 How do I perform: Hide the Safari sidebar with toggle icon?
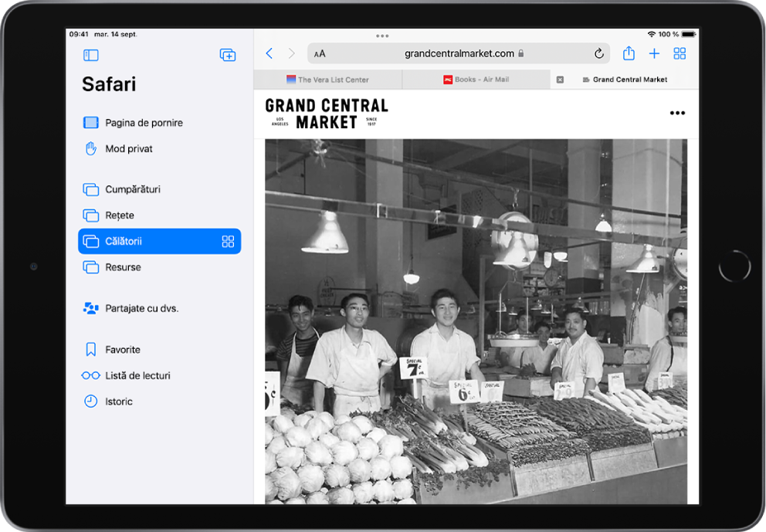point(91,55)
